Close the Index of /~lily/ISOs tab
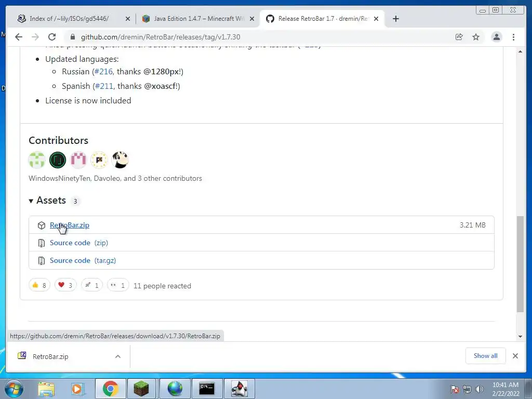 point(128,19)
